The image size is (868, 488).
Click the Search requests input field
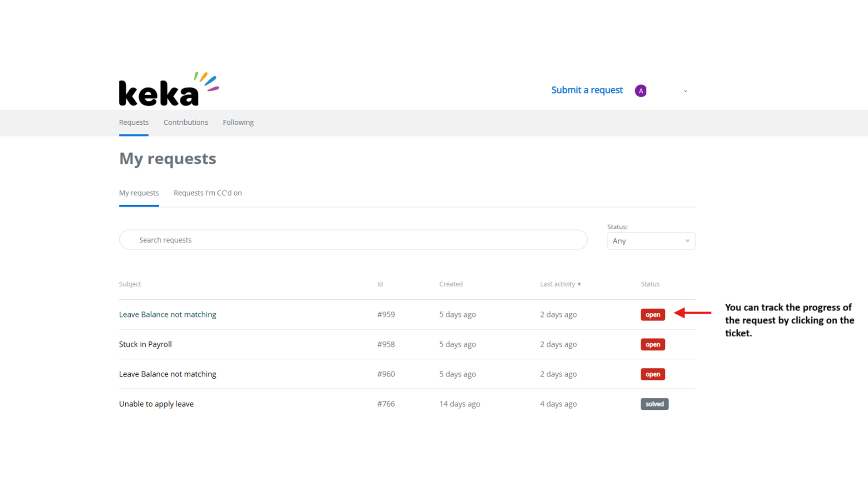(x=353, y=240)
